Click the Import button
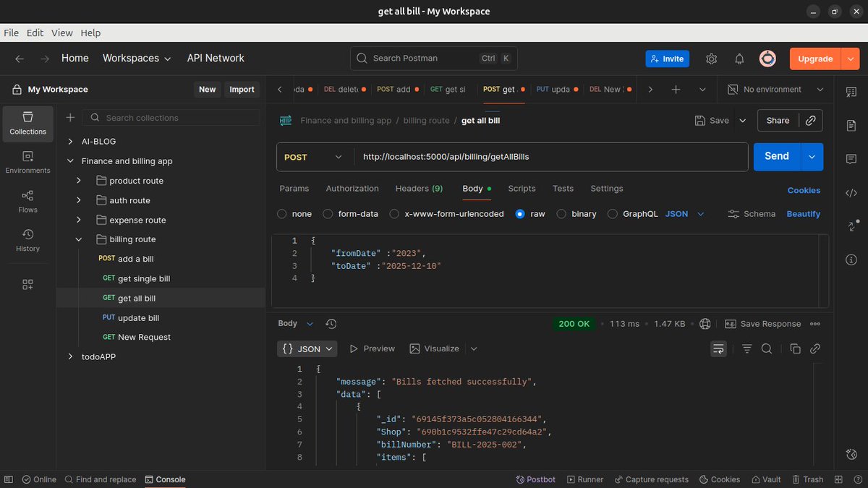This screenshot has width=868, height=488. pos(242,90)
